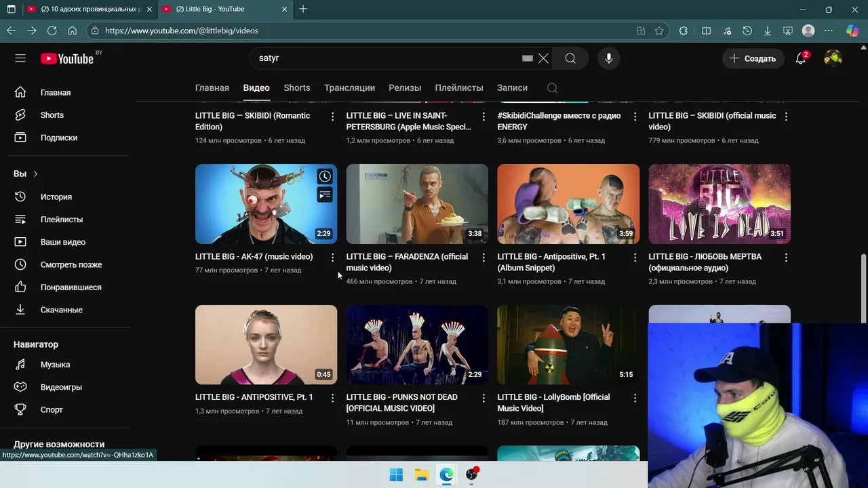
Task: Reload the page in browser
Action: pos(52,30)
